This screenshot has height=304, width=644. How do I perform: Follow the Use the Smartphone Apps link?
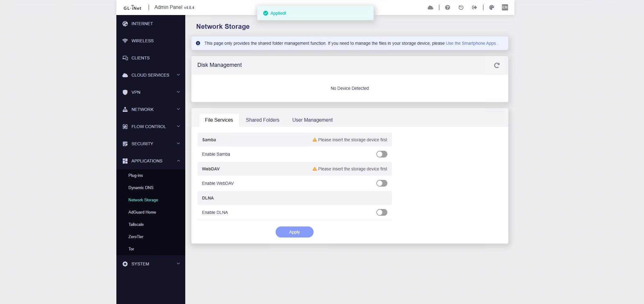(x=471, y=43)
